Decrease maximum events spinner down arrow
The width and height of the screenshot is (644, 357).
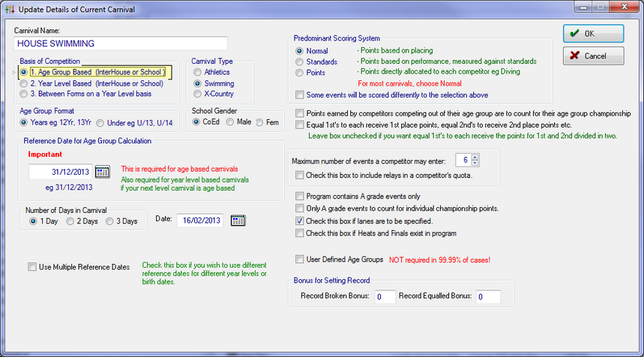(x=475, y=163)
